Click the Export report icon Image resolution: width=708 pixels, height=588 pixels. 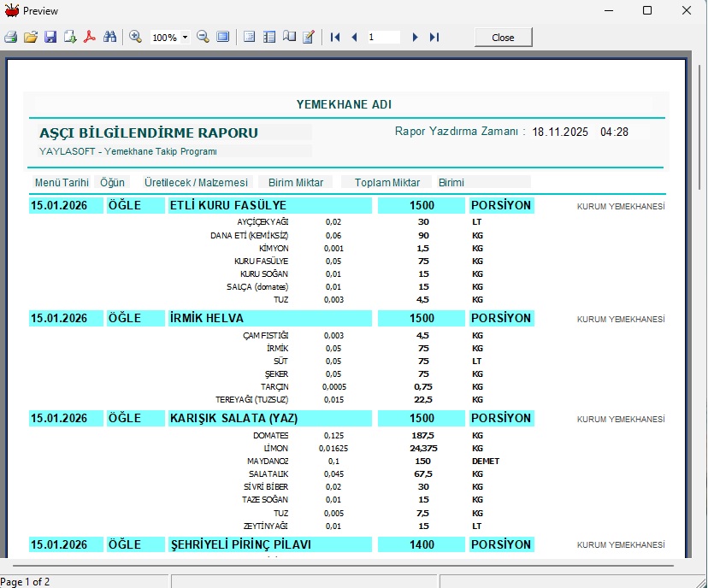[x=70, y=38]
